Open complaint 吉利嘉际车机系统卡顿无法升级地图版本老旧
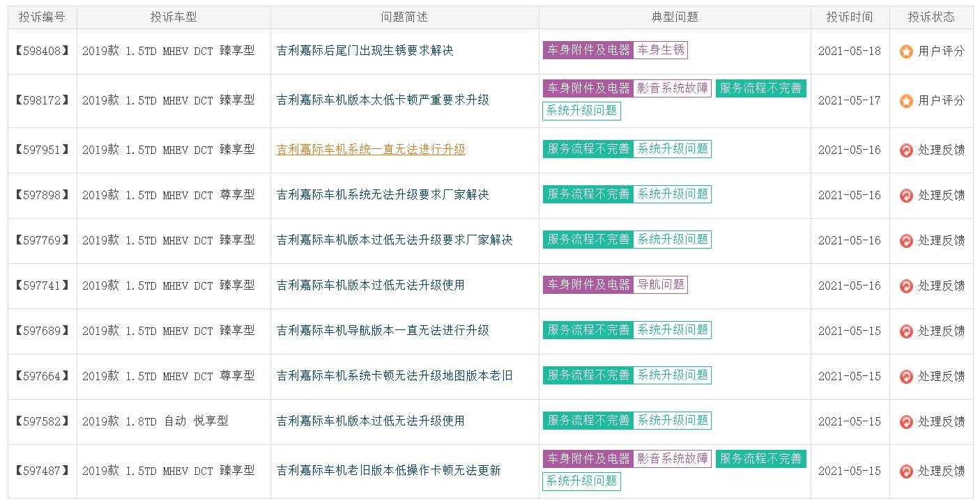Screen dimensions: 980x500 tap(395, 376)
